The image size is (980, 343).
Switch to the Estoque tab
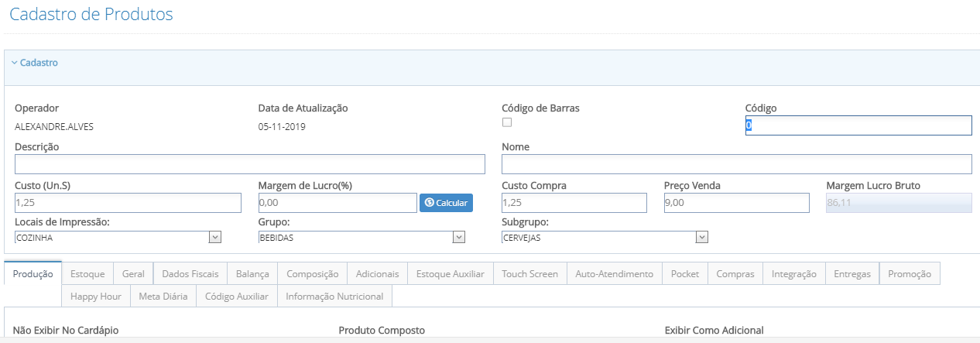(87, 274)
